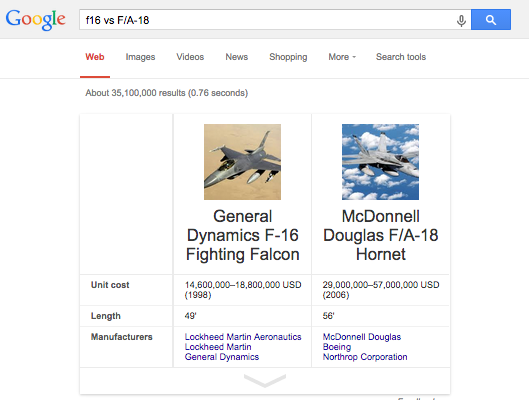The width and height of the screenshot is (529, 400).
Task: Focus the search box with f16 query
Action: (x=267, y=20)
